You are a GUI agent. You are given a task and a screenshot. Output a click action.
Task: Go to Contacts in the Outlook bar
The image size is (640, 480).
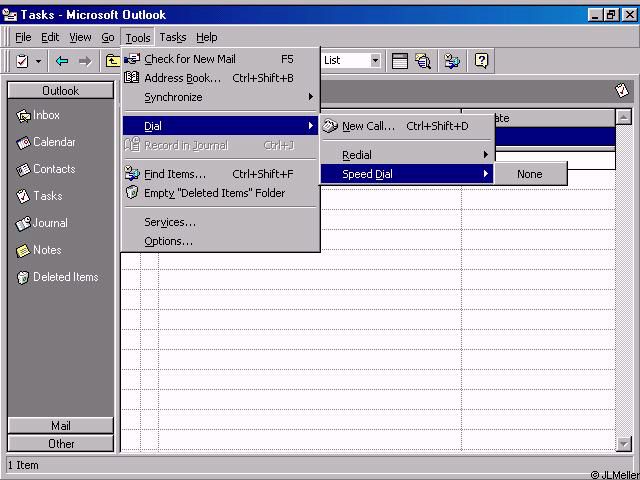tap(52, 169)
